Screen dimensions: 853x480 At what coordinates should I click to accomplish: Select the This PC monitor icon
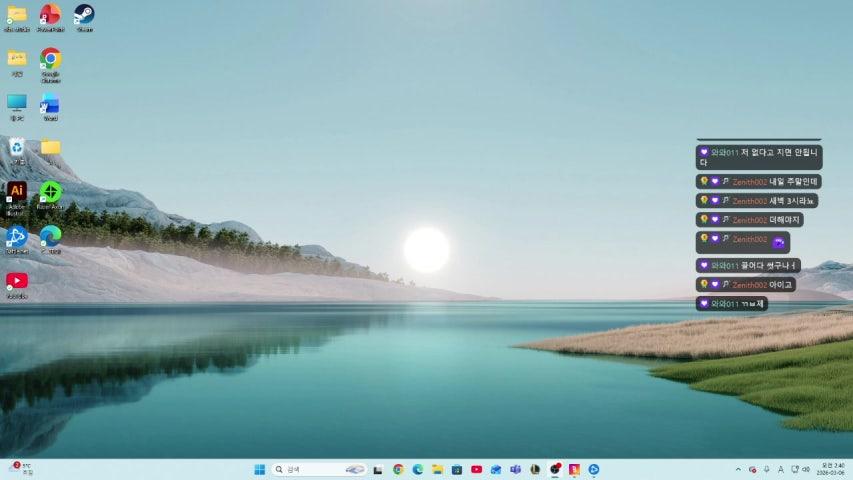point(17,103)
